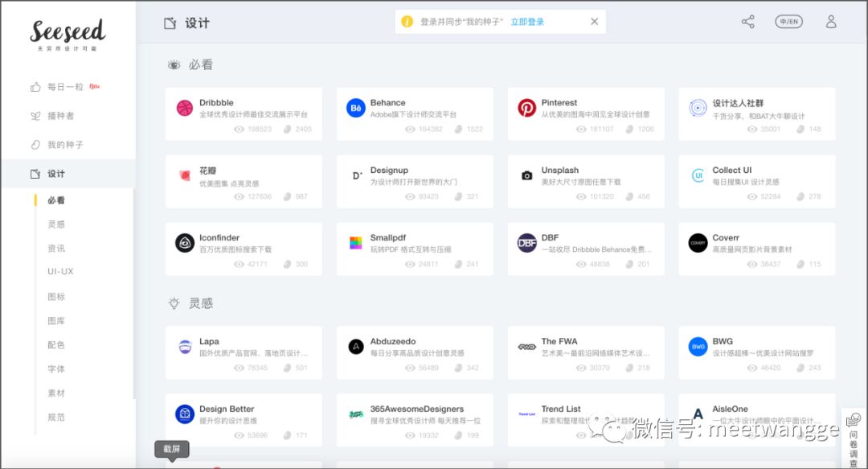Click the 设计达人社群 circular icon
Viewport: 868px width, 469px height.
tap(698, 108)
